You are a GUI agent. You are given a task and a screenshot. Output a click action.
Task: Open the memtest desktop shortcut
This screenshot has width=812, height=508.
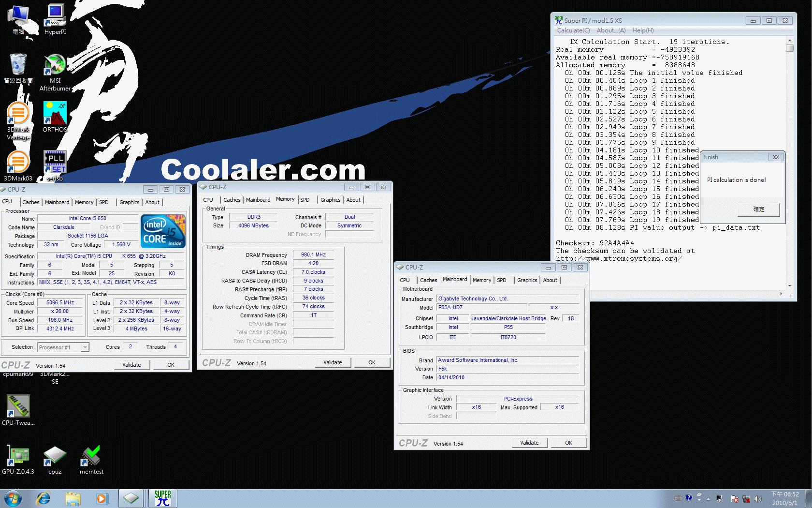point(91,460)
